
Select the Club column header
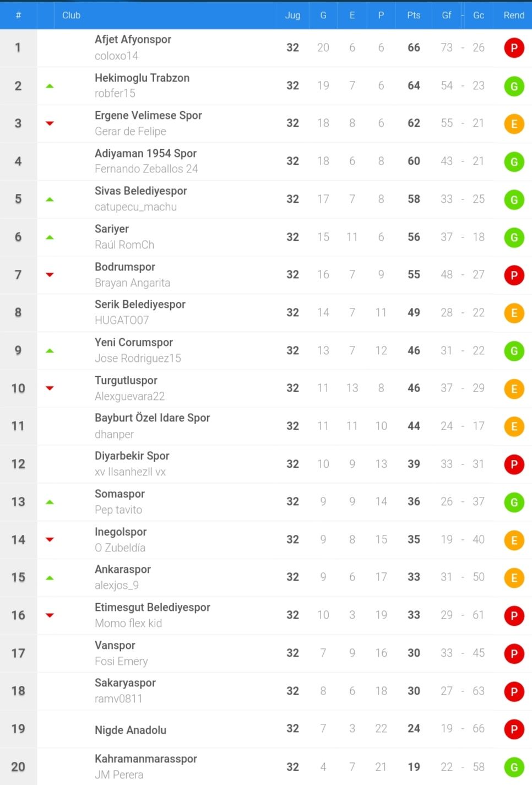point(71,15)
